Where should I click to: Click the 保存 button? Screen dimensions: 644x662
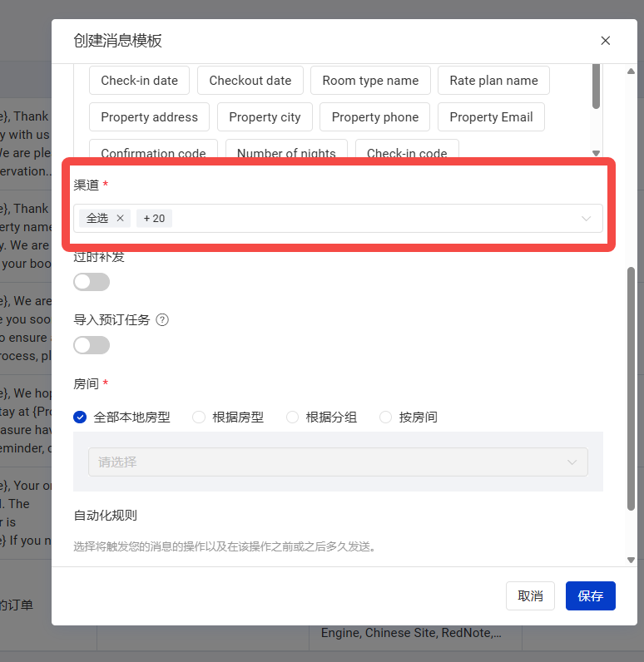pyautogui.click(x=591, y=595)
